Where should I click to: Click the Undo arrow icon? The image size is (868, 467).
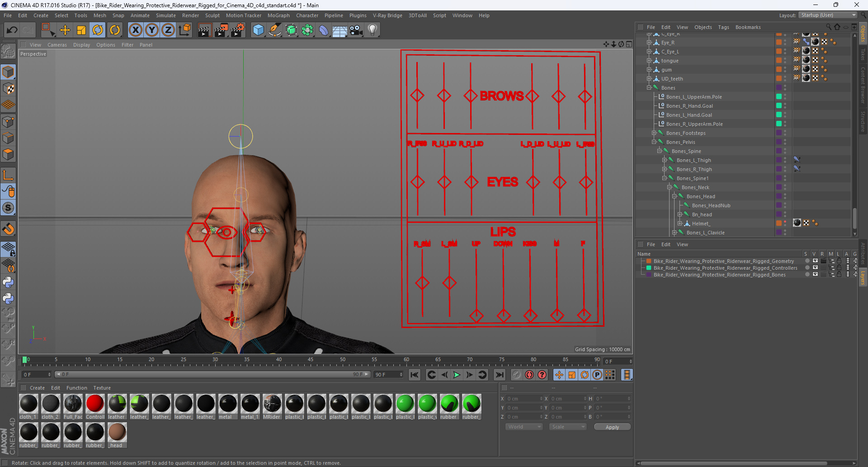pos(12,30)
